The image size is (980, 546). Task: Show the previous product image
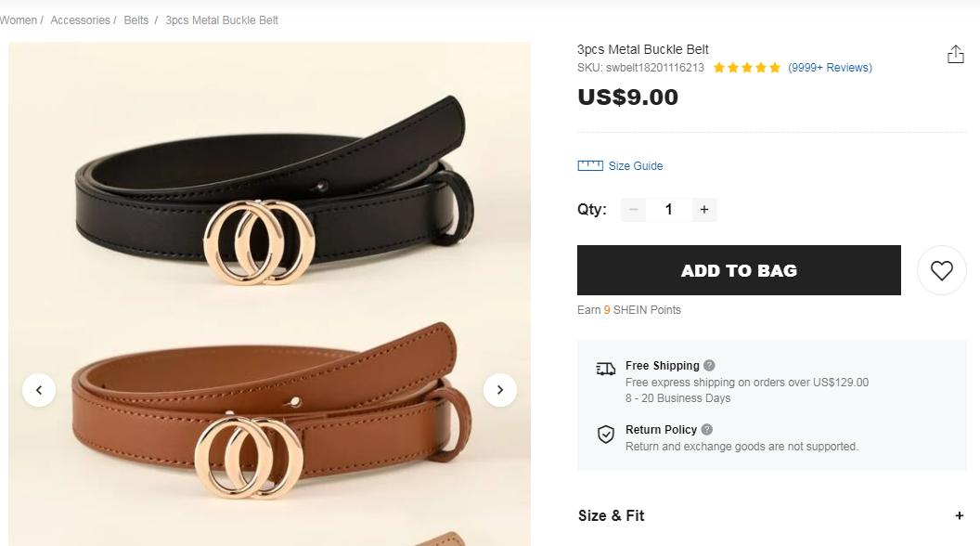pos(39,390)
